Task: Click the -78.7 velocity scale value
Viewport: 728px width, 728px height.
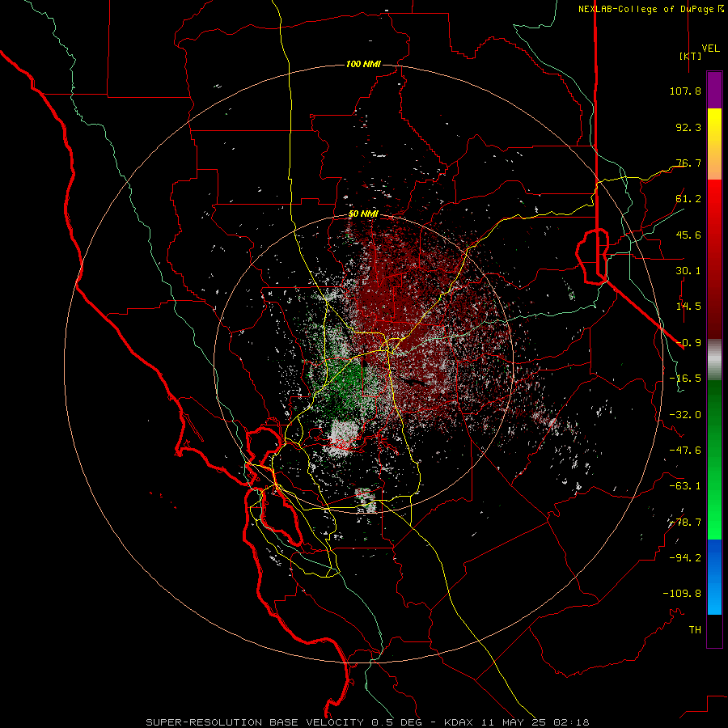Action: [685, 523]
